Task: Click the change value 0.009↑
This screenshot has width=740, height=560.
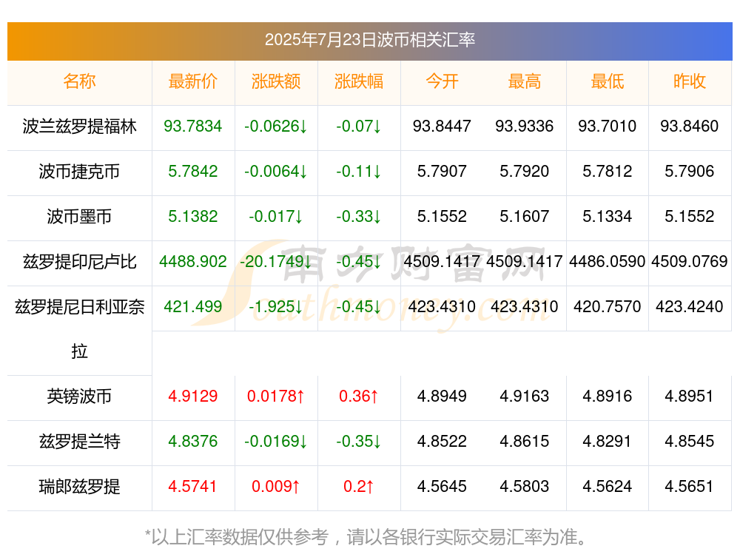Action: click(x=275, y=487)
